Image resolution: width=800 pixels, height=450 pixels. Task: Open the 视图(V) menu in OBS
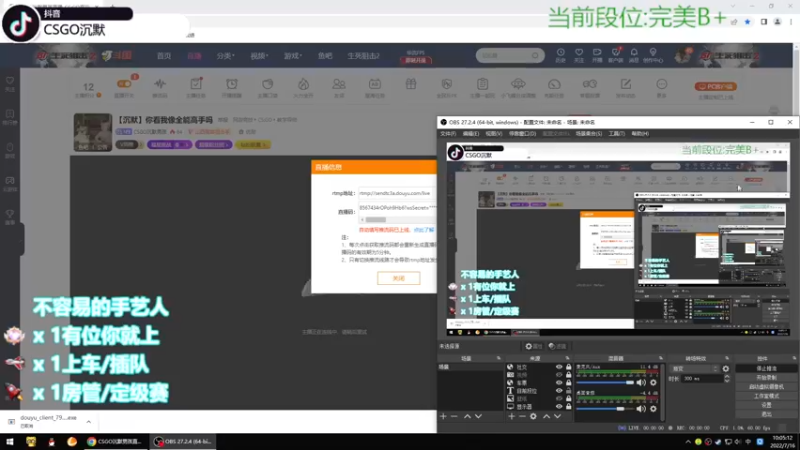point(493,134)
